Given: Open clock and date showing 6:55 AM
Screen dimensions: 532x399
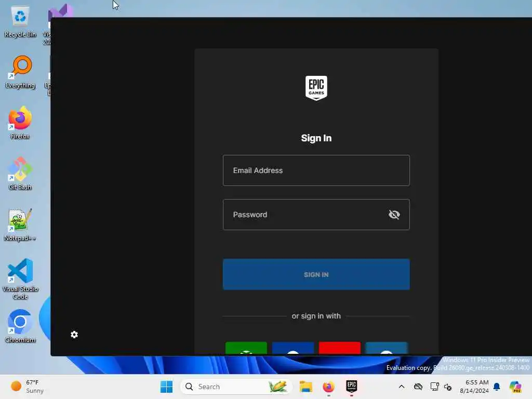Looking at the screenshot, I should [x=474, y=387].
